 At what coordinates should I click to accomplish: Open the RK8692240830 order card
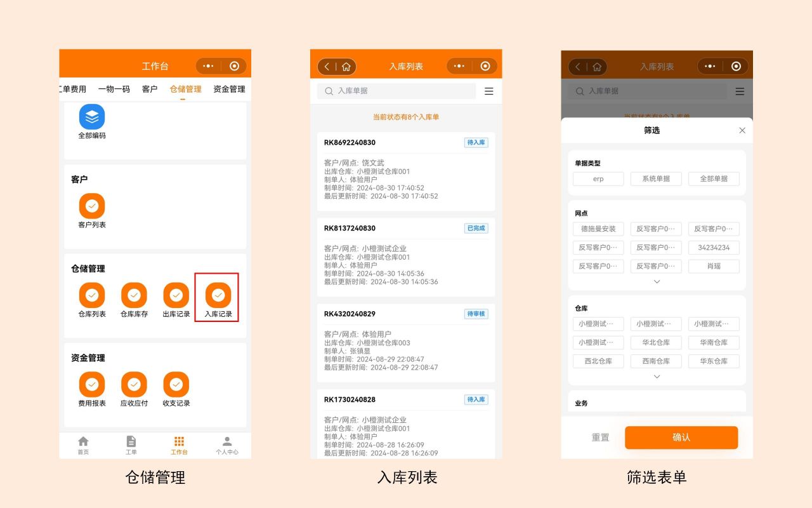pyautogui.click(x=406, y=171)
